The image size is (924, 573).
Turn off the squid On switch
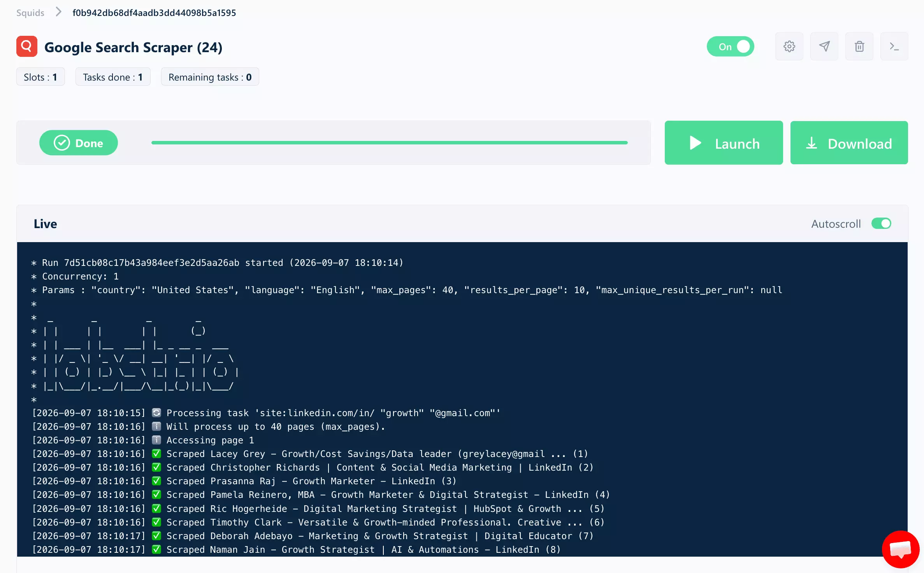730,46
